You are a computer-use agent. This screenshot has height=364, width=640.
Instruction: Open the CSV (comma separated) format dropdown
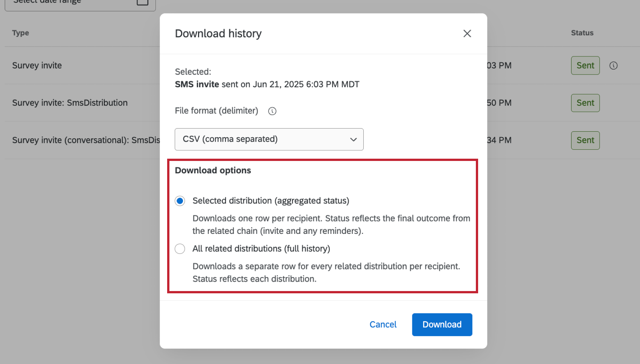click(x=269, y=139)
